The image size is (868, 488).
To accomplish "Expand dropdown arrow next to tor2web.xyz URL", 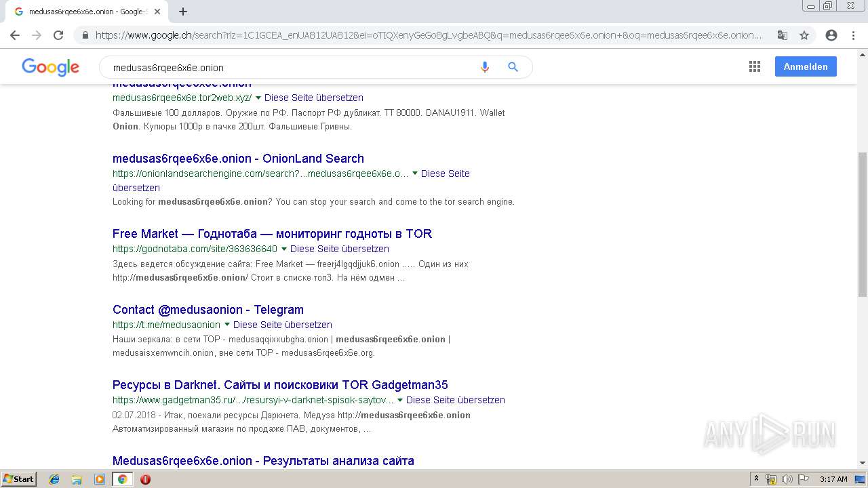I will click(x=258, y=98).
